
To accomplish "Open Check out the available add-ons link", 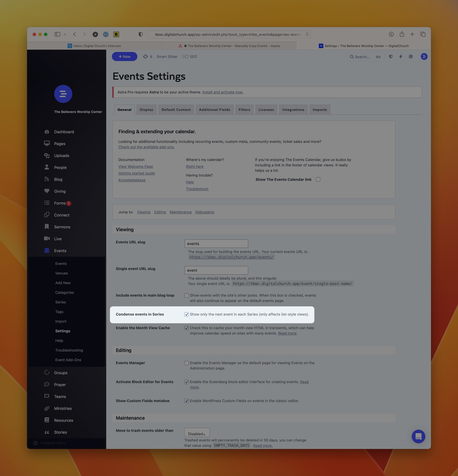I will (x=147, y=147).
